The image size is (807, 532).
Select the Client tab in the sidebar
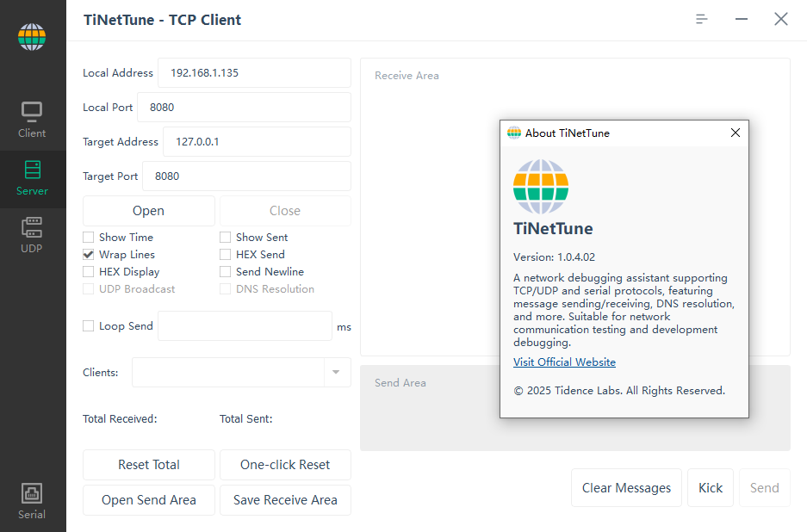32,121
